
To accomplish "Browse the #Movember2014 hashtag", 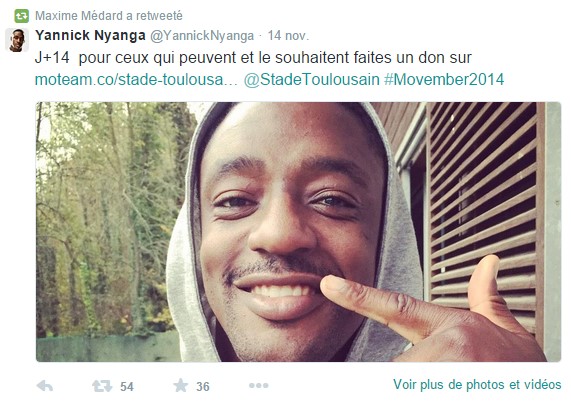I will click(444, 79).
